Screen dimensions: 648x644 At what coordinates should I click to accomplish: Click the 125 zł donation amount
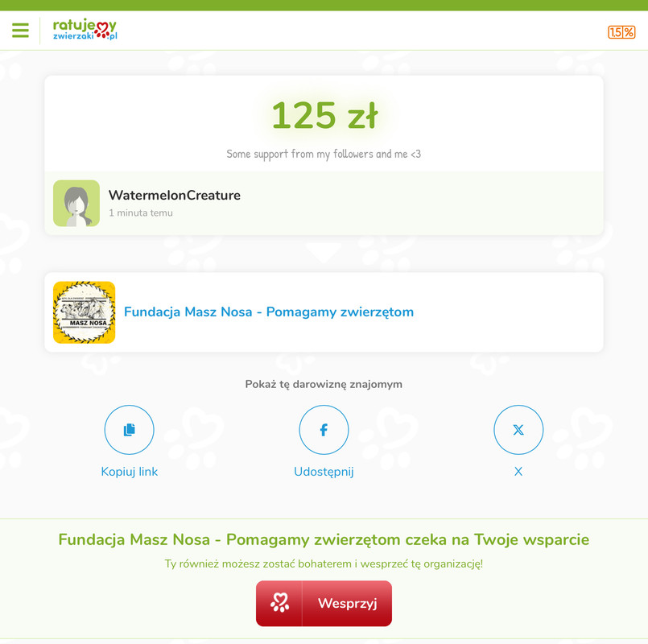click(324, 115)
